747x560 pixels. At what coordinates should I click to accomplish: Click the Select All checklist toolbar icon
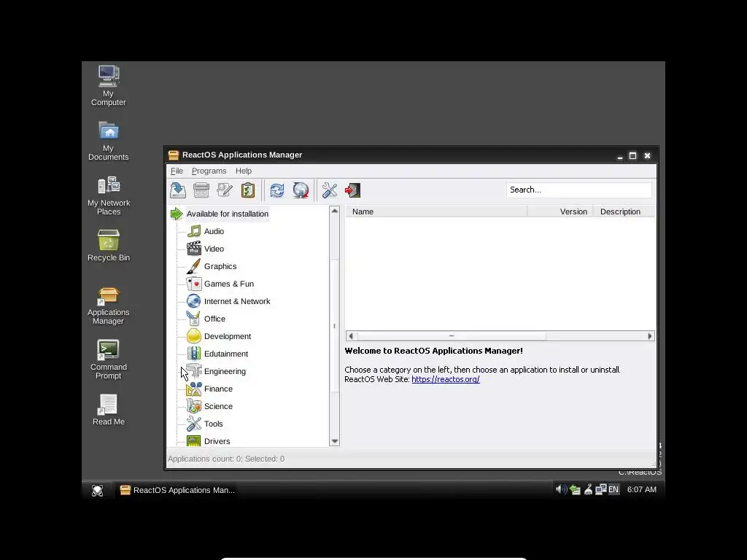click(x=248, y=190)
